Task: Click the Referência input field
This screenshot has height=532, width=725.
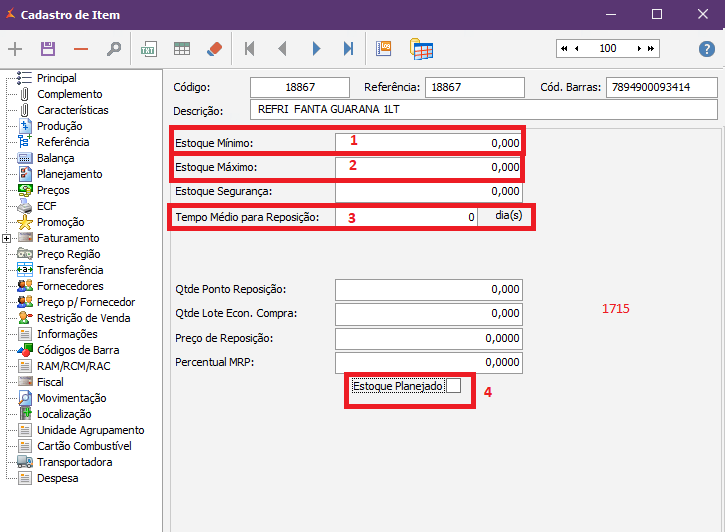Action: click(x=474, y=87)
